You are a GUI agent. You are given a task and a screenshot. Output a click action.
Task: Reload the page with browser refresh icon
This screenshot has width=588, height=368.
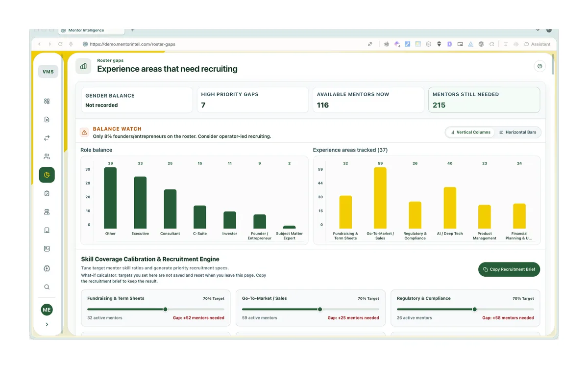(60, 44)
